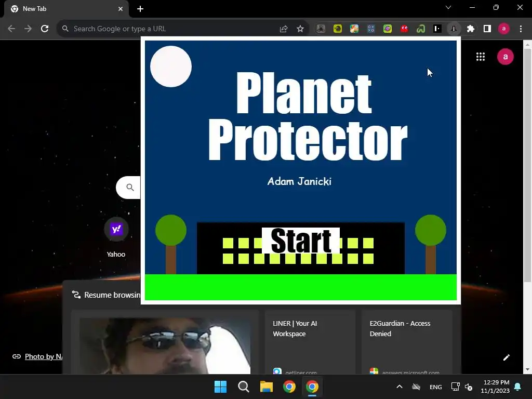Click the Yahoo shortcut label

[x=116, y=254]
